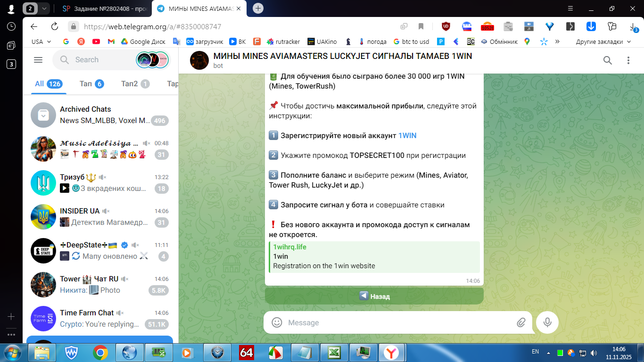Go back in browser history

[x=33, y=26]
